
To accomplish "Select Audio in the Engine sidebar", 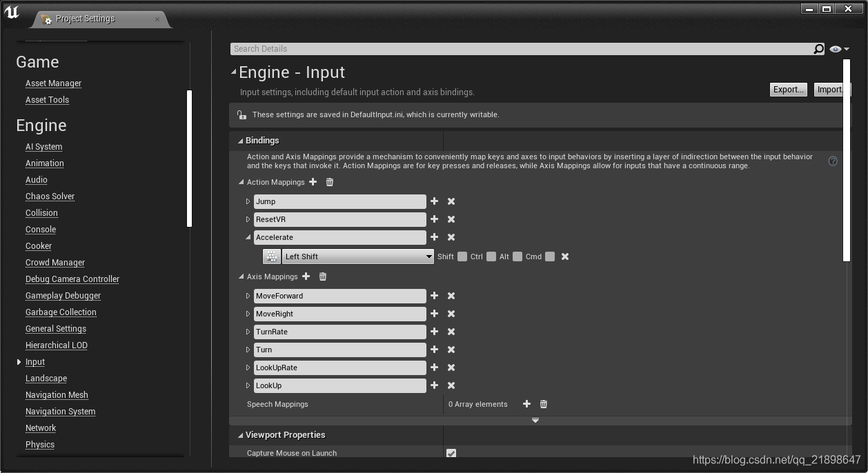I will (x=36, y=179).
